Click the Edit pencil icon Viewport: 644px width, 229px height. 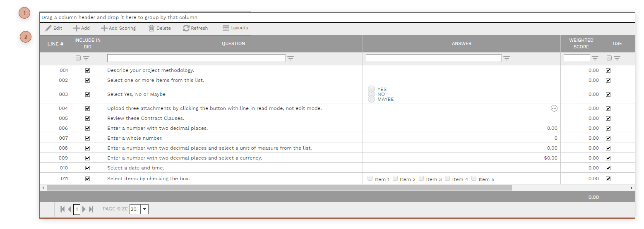49,28
